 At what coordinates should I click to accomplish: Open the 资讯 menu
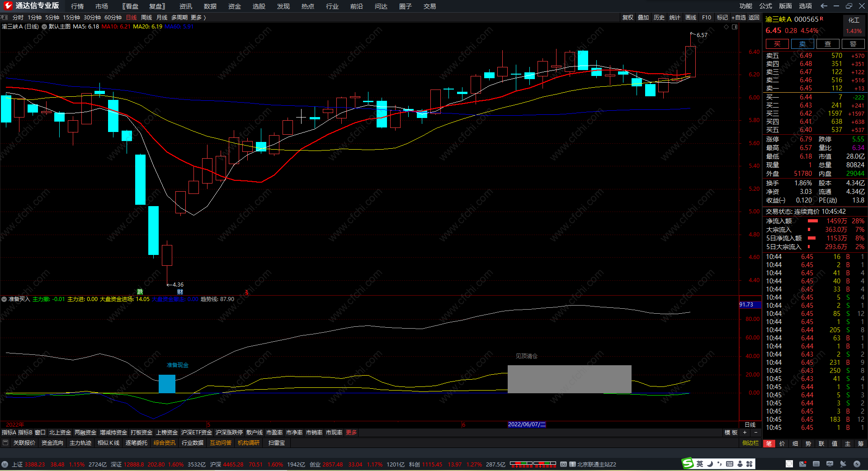pyautogui.click(x=186, y=6)
